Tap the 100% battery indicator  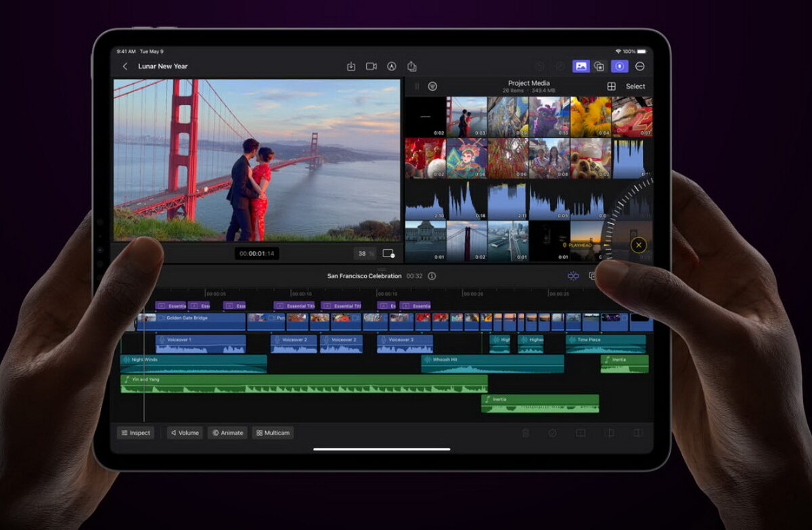tap(635, 51)
